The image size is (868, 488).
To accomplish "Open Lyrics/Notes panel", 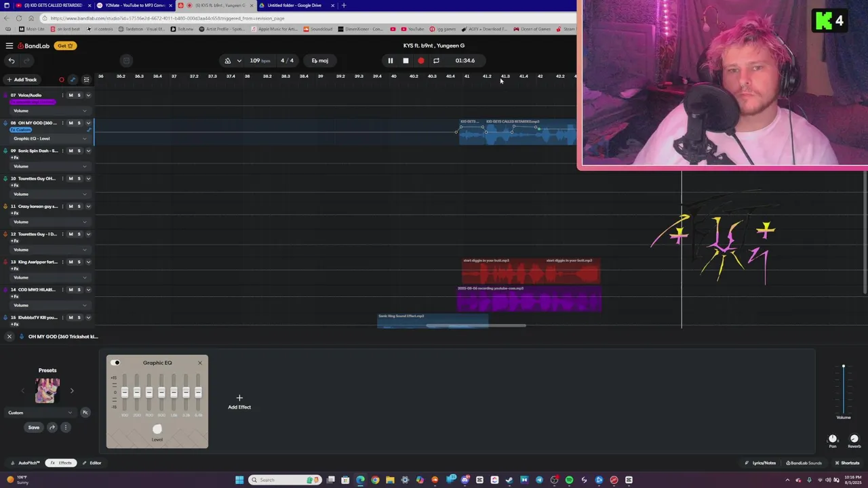I will [760, 463].
